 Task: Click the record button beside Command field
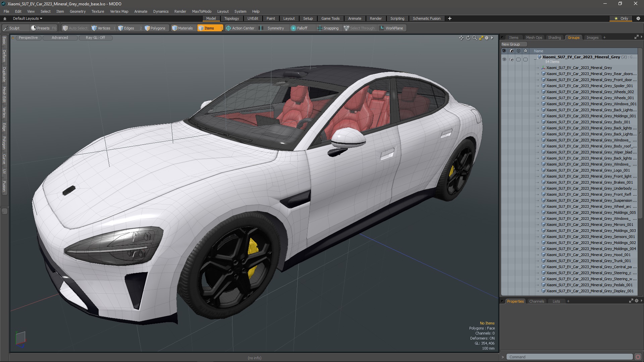638,357
